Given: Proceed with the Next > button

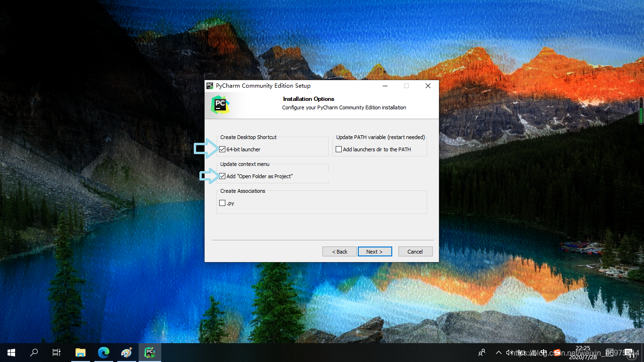Looking at the screenshot, I should 374,252.
